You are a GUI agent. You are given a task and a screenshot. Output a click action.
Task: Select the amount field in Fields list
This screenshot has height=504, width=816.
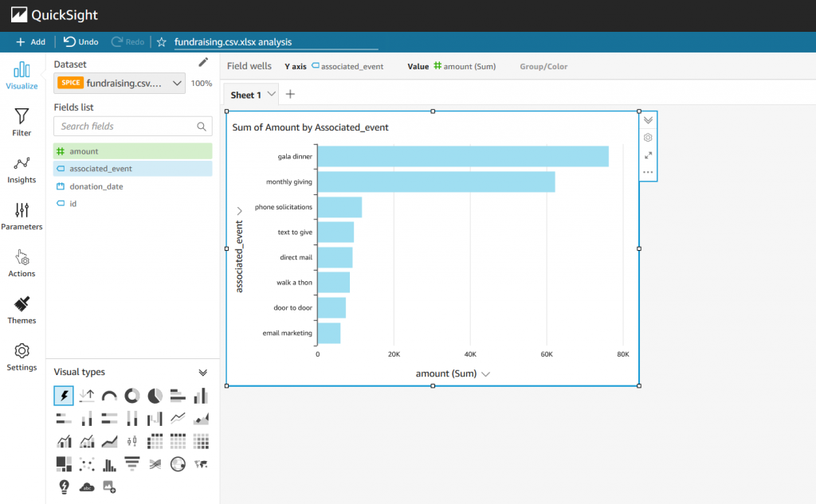coord(133,151)
